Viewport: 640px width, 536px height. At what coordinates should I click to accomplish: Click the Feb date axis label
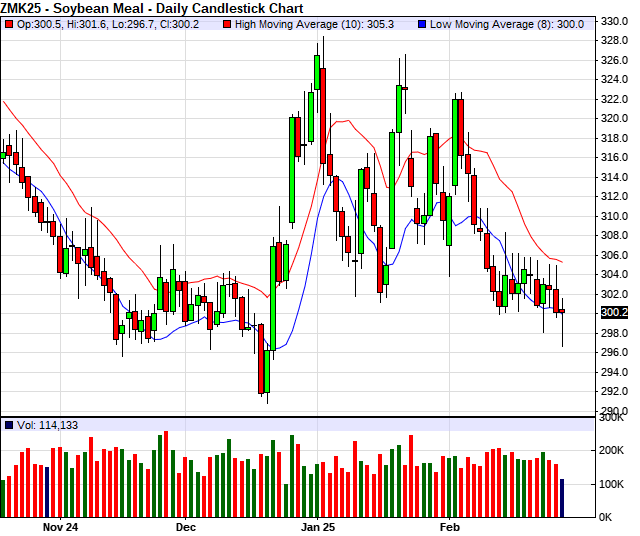click(452, 525)
